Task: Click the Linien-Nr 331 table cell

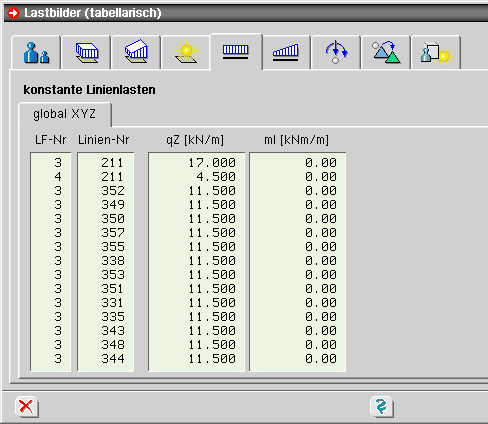Action: [x=112, y=303]
